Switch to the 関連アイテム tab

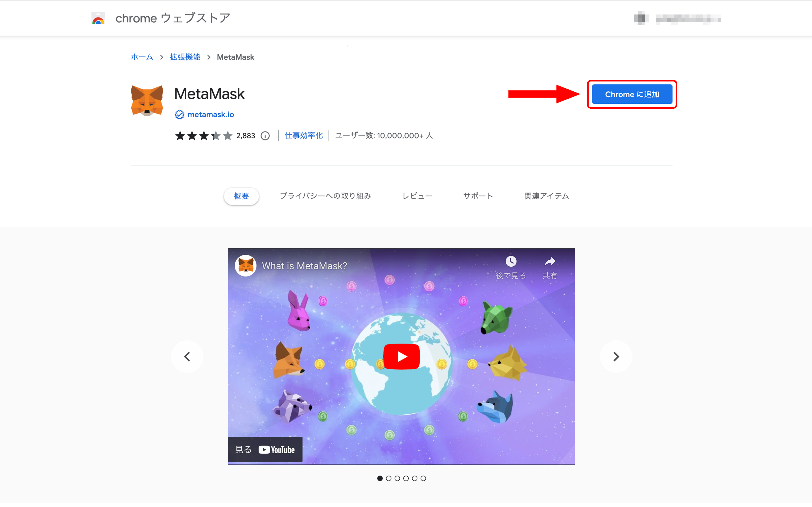[x=546, y=196]
